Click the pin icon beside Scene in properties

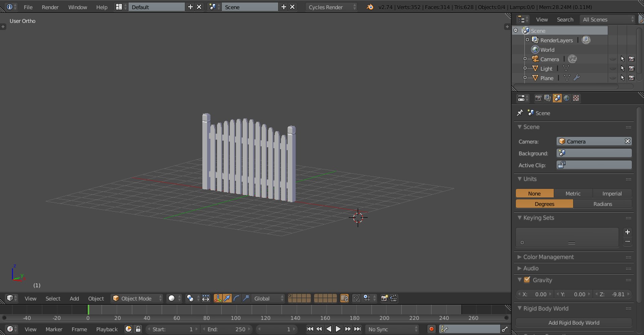coord(520,113)
